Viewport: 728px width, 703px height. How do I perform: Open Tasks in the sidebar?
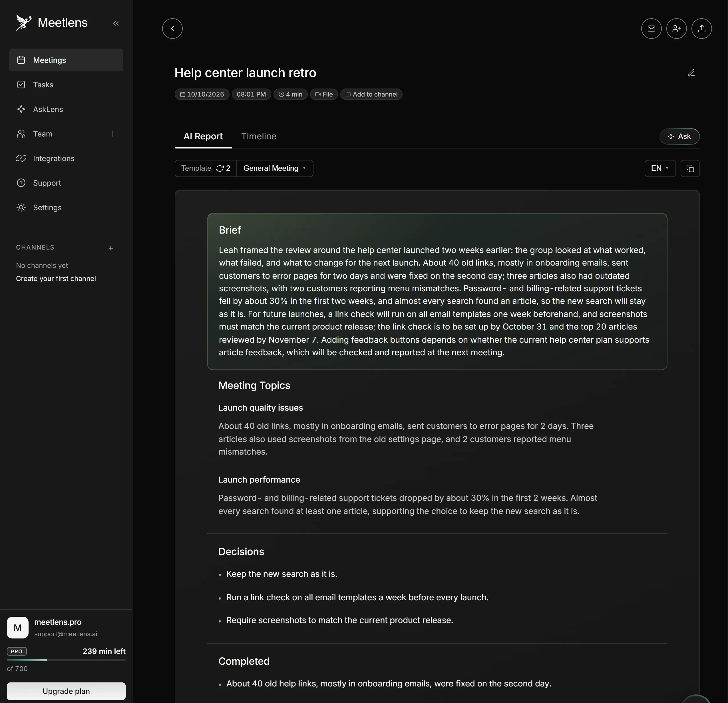(66, 84)
